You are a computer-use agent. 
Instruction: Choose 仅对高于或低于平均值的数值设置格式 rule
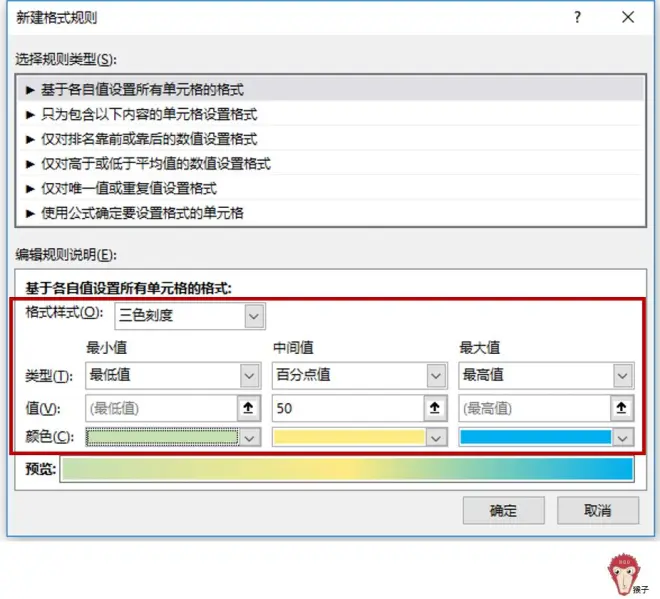click(331, 163)
